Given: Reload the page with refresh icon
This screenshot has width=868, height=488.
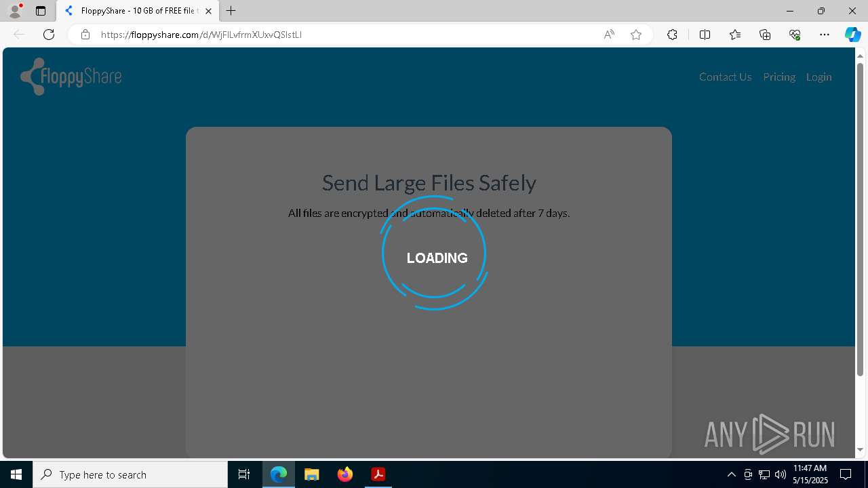Looking at the screenshot, I should (49, 35).
